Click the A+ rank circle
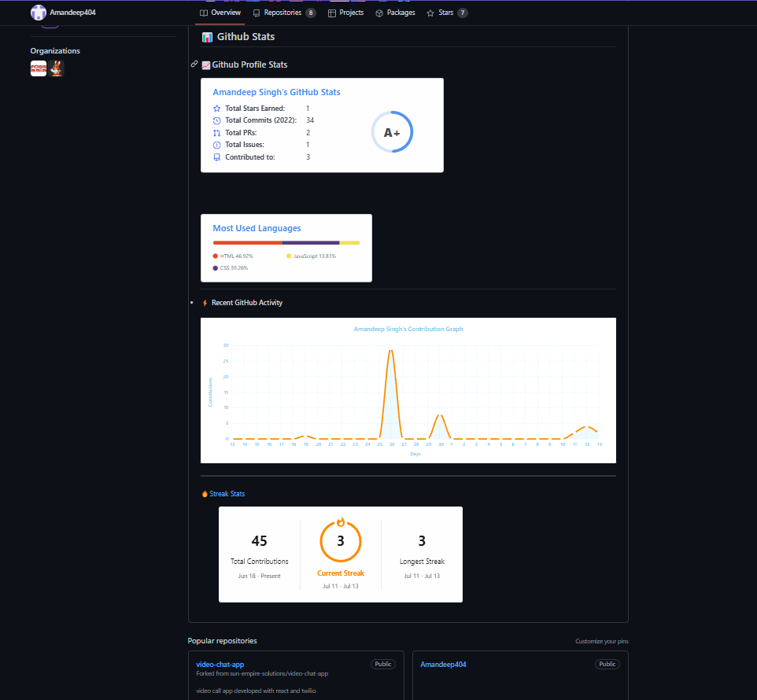The image size is (757, 700). coord(392,132)
